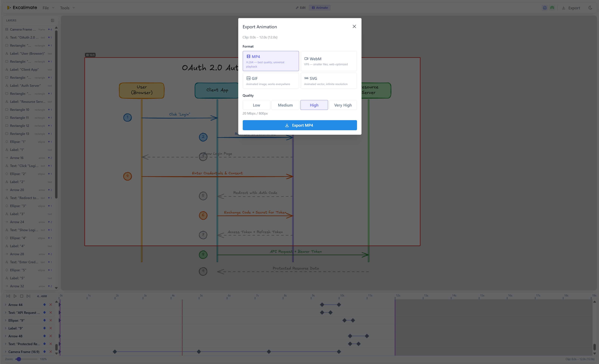
Task: Click the timeline Zoom slider handle
Action: pos(19,359)
